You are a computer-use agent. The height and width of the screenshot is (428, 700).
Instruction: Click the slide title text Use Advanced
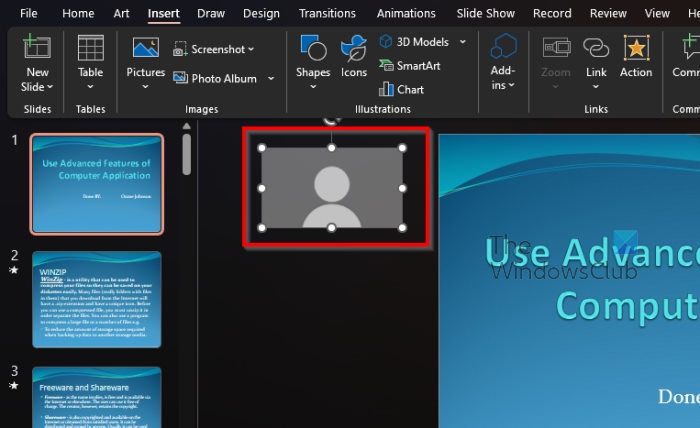[x=592, y=253]
